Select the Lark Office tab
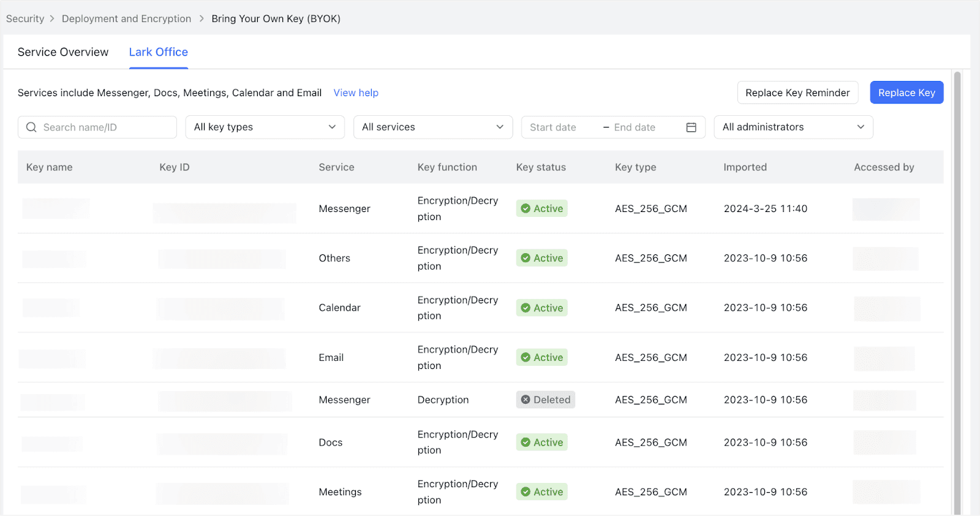Screen dimensions: 980x516 [x=158, y=52]
